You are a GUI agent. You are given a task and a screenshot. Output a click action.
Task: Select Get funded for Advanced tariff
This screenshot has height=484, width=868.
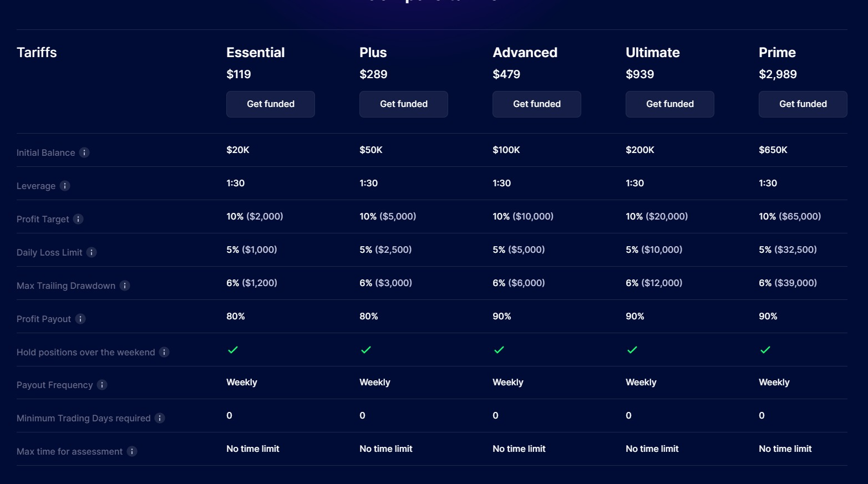537,104
